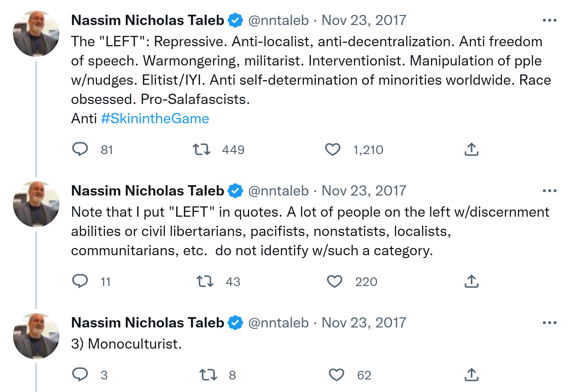Click Taleb's avatar on the second tweet
This screenshot has width=569, height=392.
coord(36,204)
